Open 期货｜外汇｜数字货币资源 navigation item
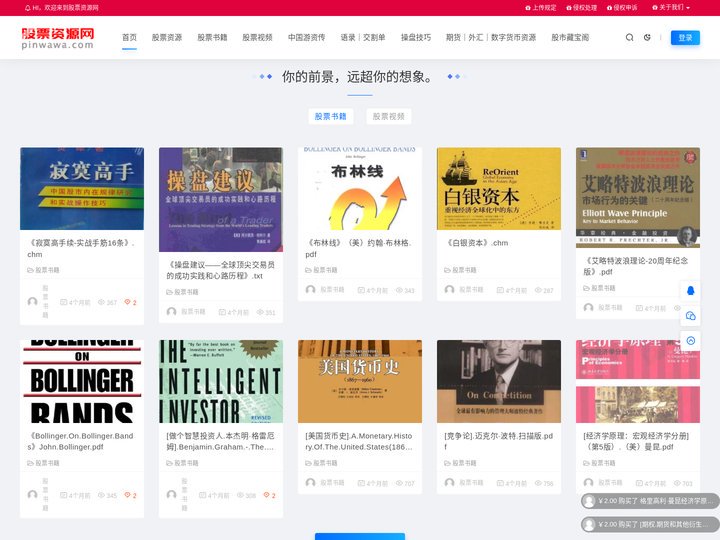The image size is (720, 540). tap(491, 37)
